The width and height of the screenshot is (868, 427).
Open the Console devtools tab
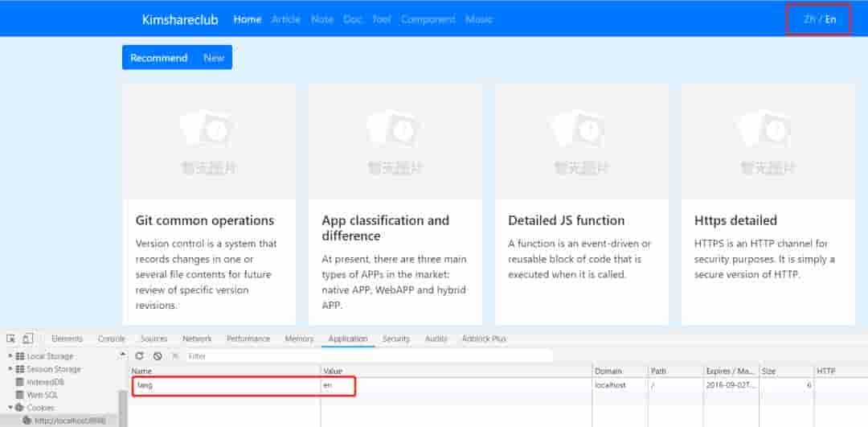pos(112,339)
